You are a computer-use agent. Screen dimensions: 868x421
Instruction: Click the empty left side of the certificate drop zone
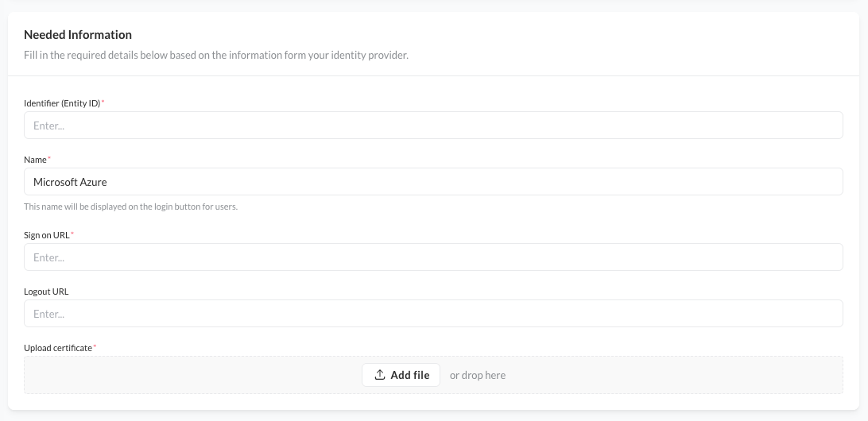click(159, 375)
